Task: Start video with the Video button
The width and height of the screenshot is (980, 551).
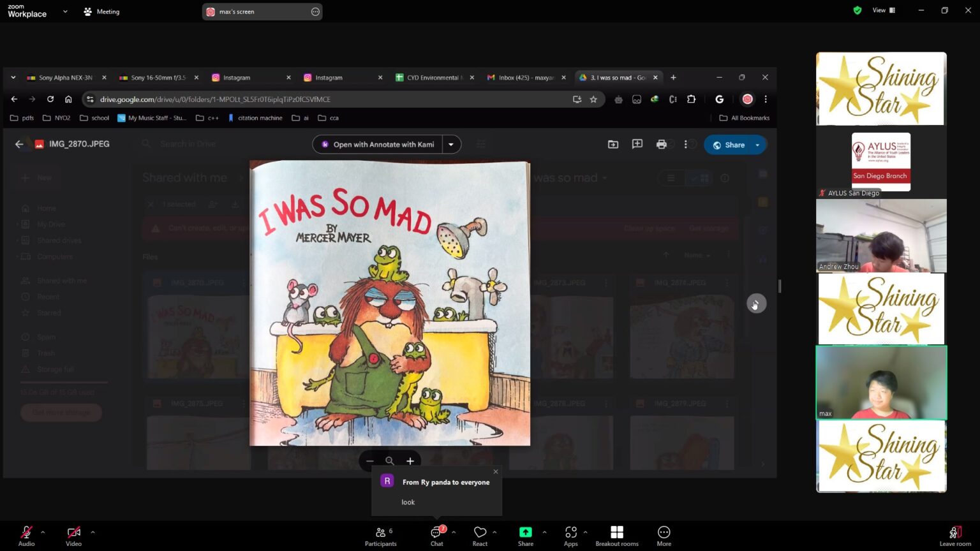Action: pyautogui.click(x=73, y=536)
